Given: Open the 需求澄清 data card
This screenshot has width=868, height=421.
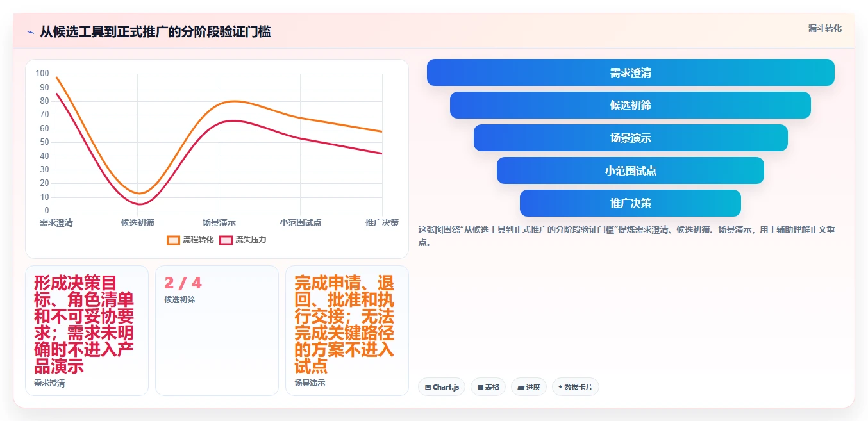Looking at the screenshot, I should [x=87, y=331].
